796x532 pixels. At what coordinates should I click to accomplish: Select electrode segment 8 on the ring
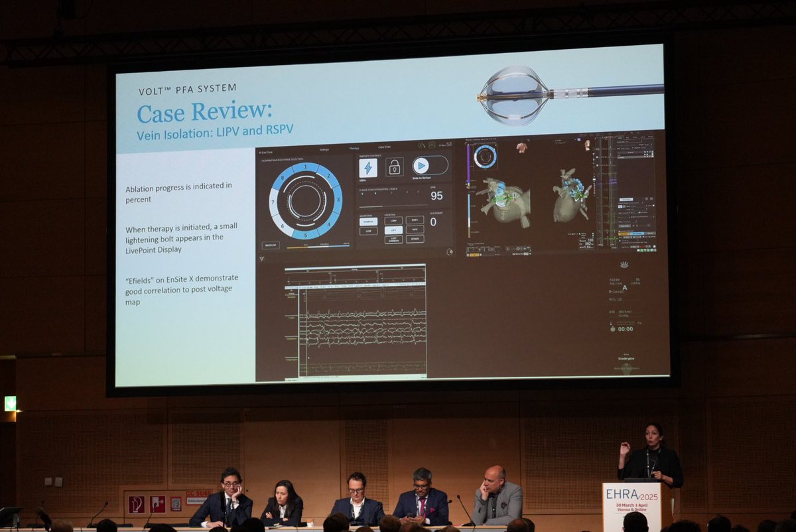pos(283,177)
